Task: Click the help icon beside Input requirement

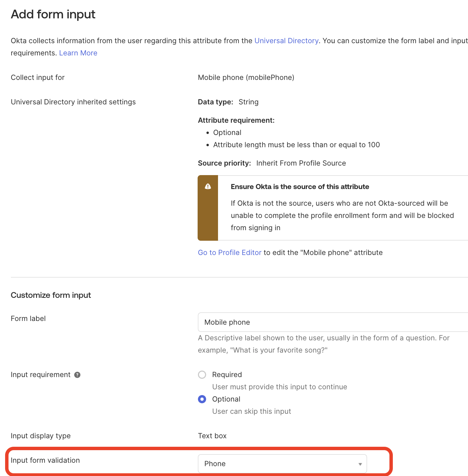Action: (x=77, y=375)
